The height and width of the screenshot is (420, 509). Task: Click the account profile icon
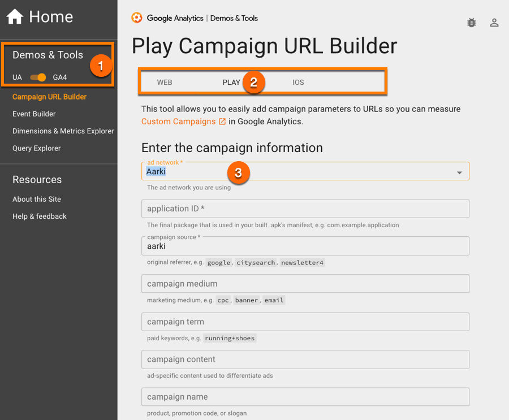point(494,23)
